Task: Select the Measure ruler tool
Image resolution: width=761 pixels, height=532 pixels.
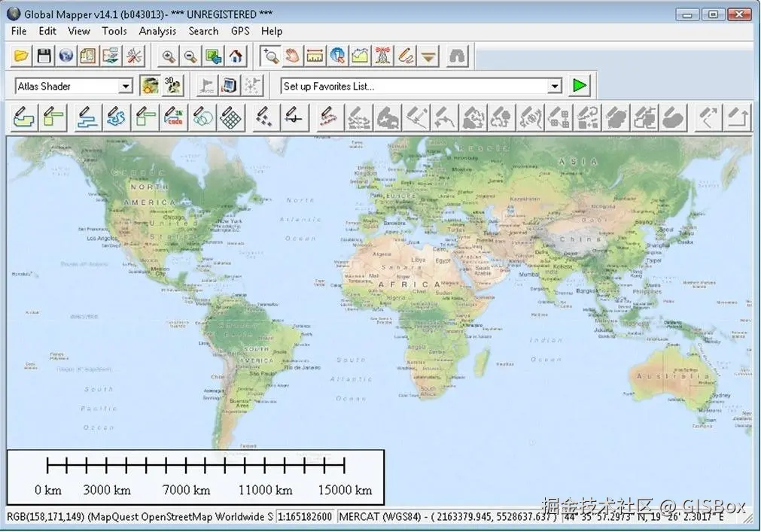Action: pyautogui.click(x=315, y=56)
